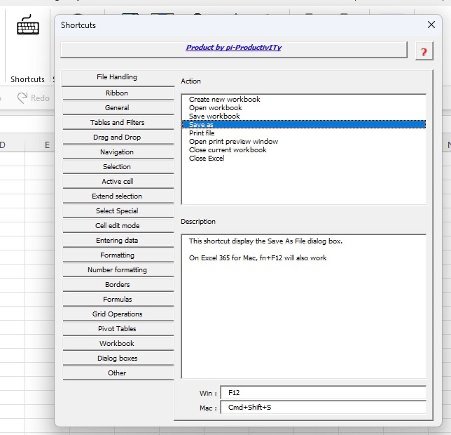This screenshot has width=451, height=435.
Task: Select the Borders category
Action: pos(118,284)
